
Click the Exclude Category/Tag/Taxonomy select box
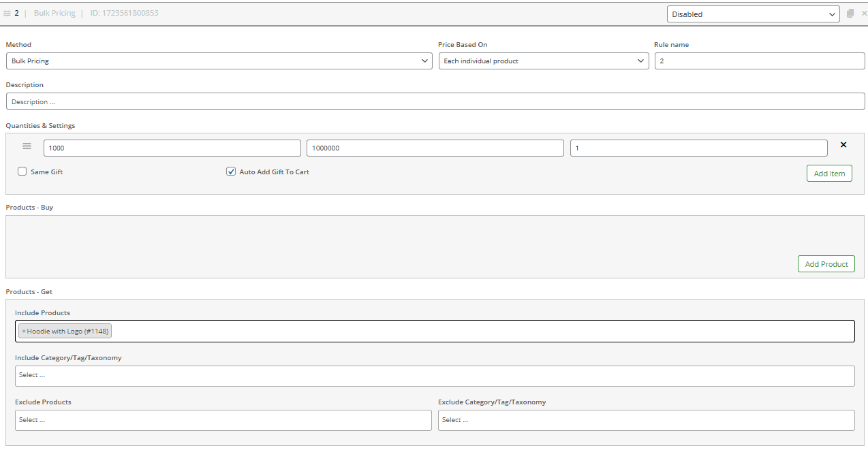pyautogui.click(x=646, y=420)
